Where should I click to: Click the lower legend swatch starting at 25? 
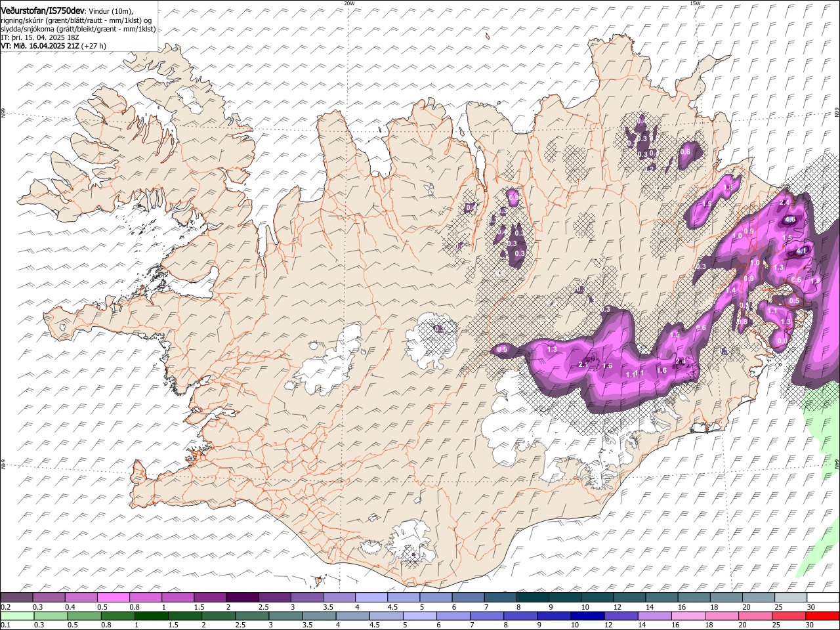[x=789, y=616]
